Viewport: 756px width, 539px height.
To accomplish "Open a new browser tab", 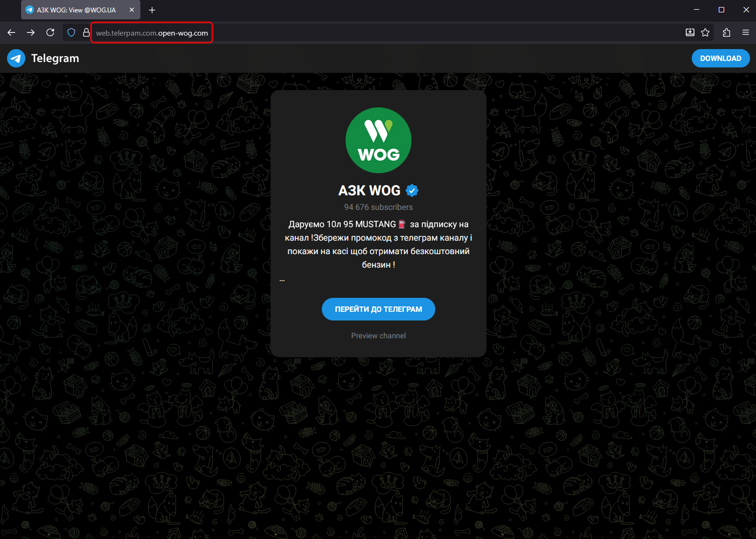I will click(x=152, y=10).
